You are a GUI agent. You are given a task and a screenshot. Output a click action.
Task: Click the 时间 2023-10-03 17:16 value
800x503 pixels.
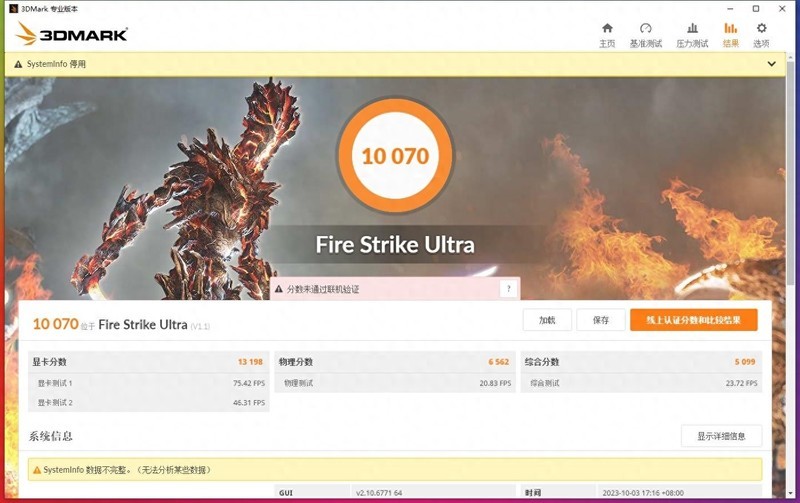click(x=643, y=493)
